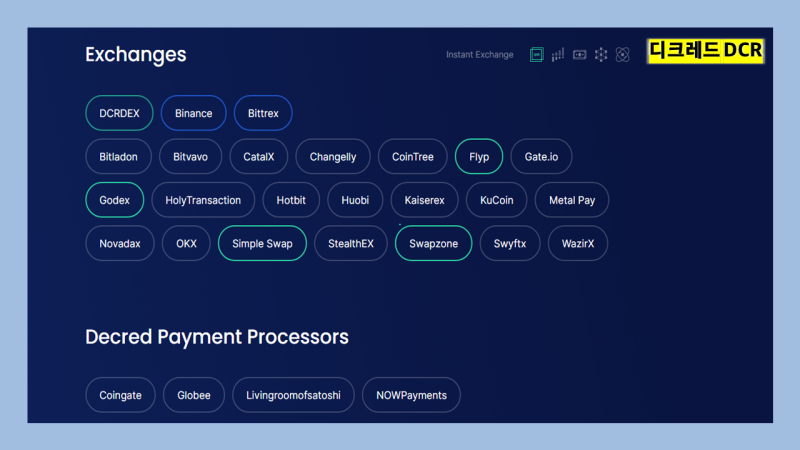Select the Bittrex exchange
Screen dimensions: 800x450
[263, 113]
